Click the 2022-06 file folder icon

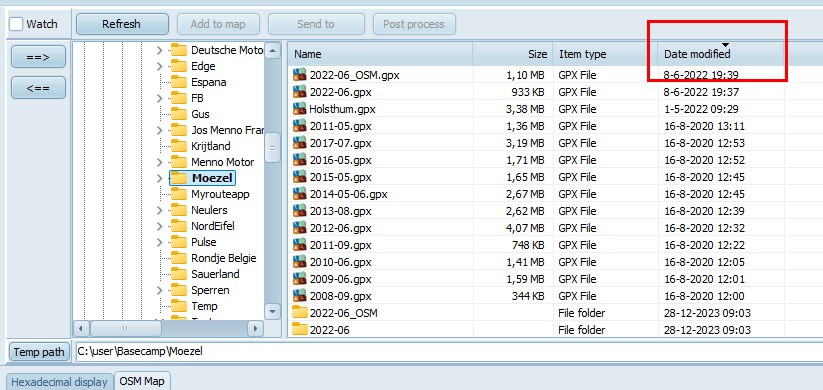[300, 330]
